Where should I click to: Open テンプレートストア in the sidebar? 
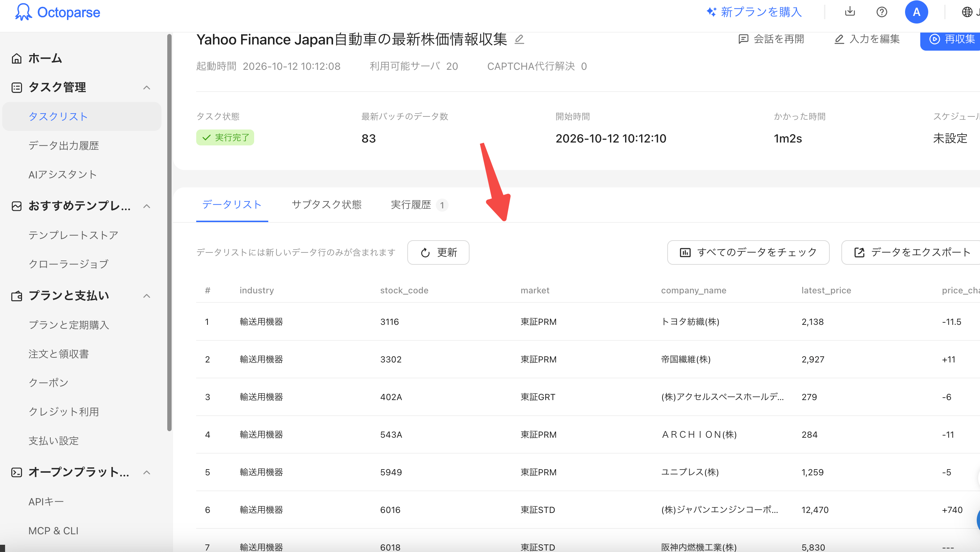point(73,235)
